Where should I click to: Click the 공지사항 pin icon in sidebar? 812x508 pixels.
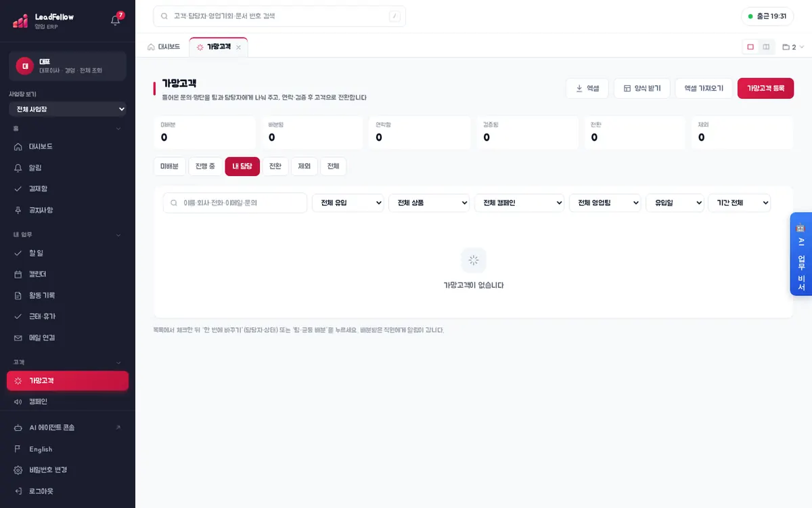coord(18,210)
